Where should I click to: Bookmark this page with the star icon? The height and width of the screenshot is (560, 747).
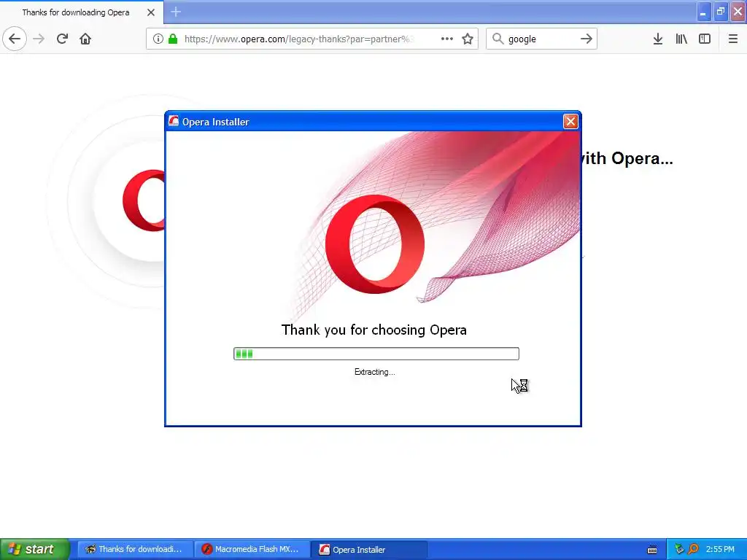click(468, 39)
